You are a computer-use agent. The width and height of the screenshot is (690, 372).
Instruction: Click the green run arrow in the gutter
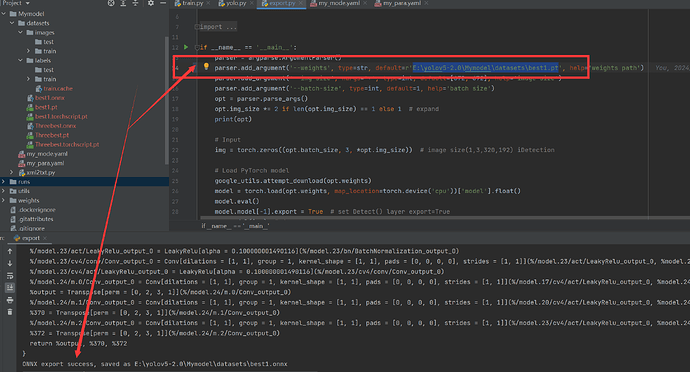186,47
